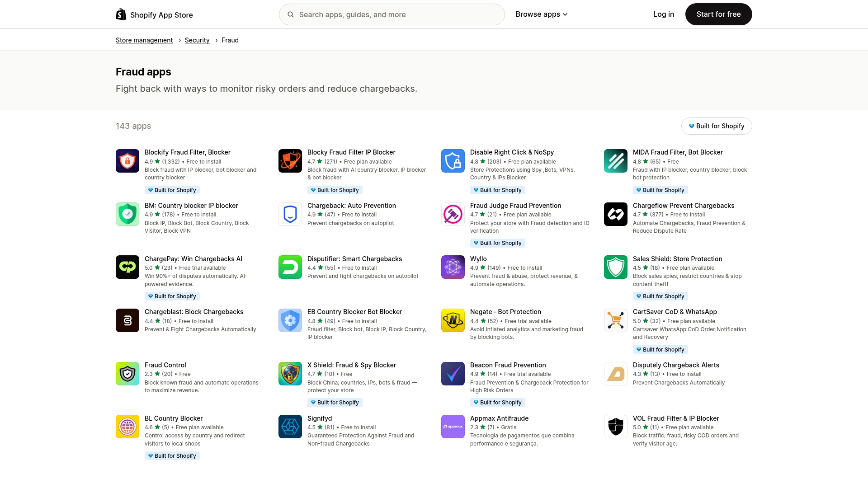Open Disable Right Click & NoSpy icon
Screen dimensions: 868x488
coord(453,161)
